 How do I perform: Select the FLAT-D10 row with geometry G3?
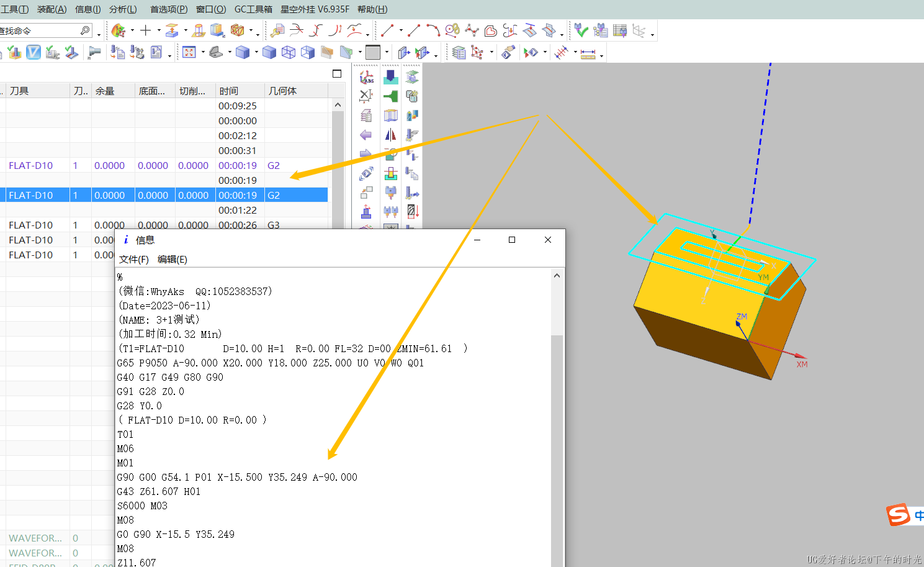[164, 225]
